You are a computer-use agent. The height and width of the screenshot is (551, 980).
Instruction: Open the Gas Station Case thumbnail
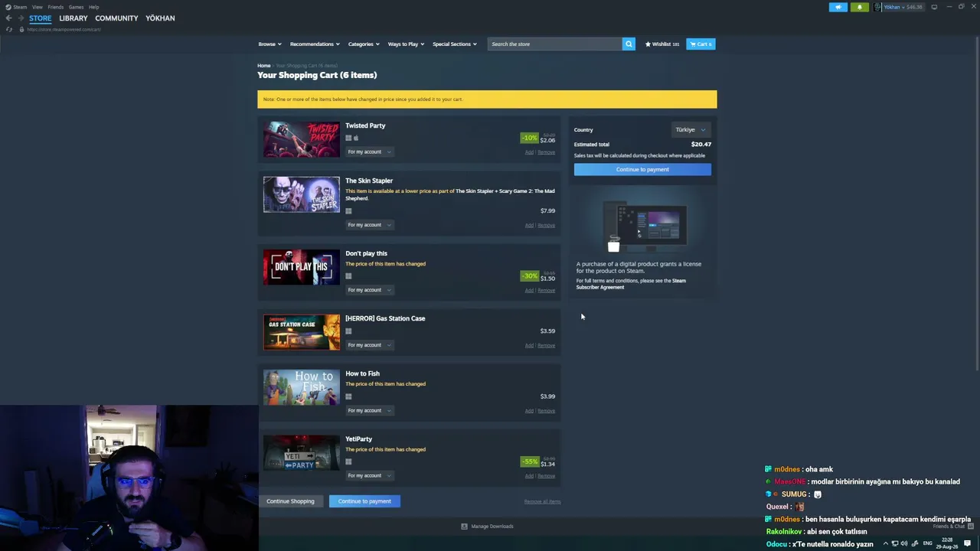pyautogui.click(x=302, y=332)
